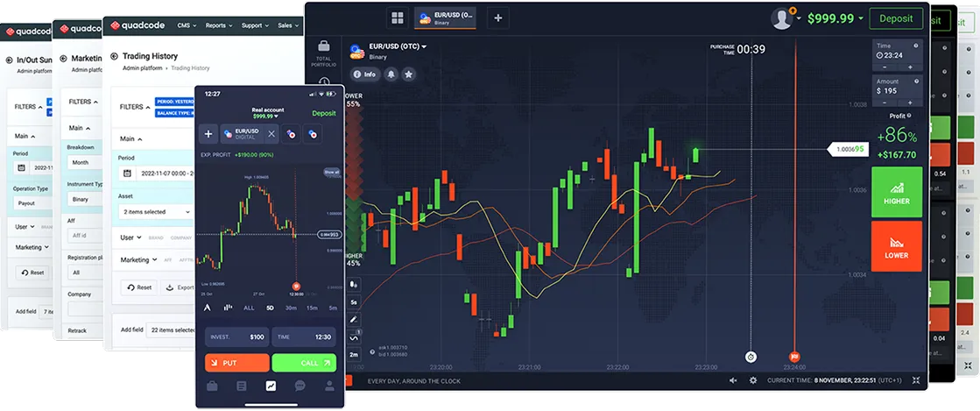The image size is (980, 411).
Task: Open the user profile avatar
Action: [782, 18]
